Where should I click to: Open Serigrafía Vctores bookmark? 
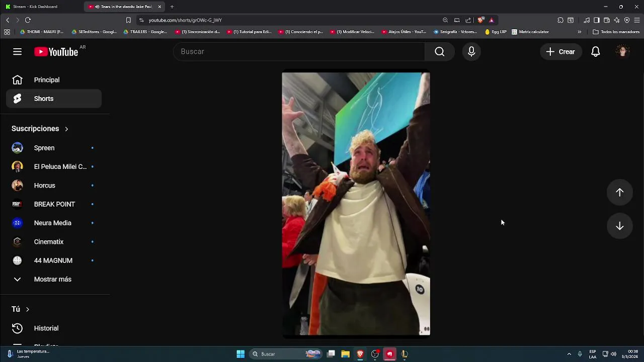(x=455, y=32)
